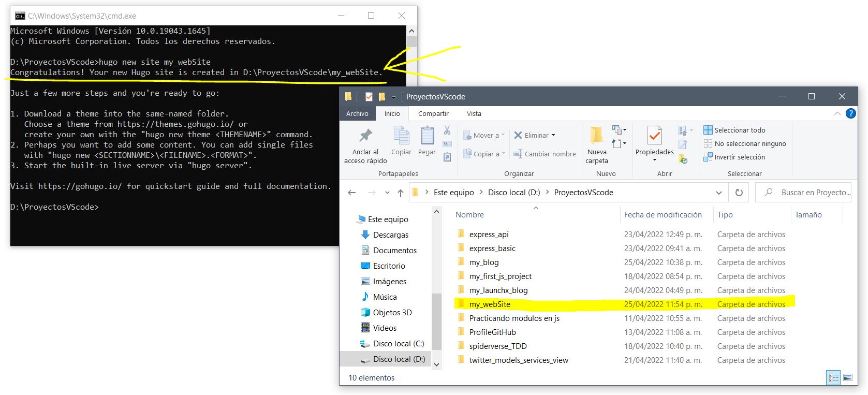Click the Pegar clipboard icon
Image resolution: width=868 pixels, height=395 pixels.
click(427, 141)
